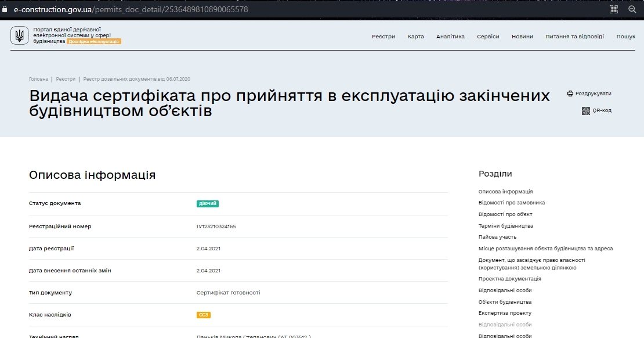Image resolution: width=644 pixels, height=338 pixels.
Task: Click the Дата внесення останніх змін date value
Action: coord(208,271)
